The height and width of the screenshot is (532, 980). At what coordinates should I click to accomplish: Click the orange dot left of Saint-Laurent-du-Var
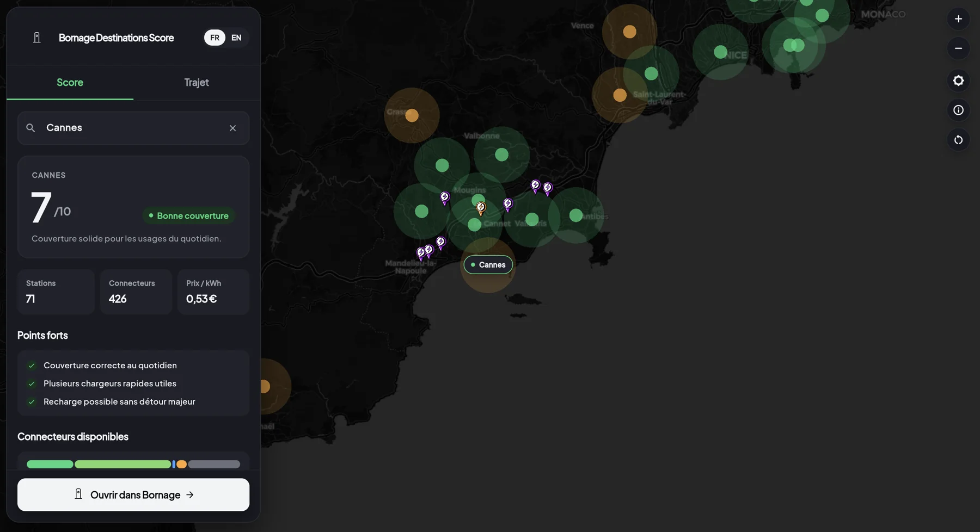(x=620, y=95)
